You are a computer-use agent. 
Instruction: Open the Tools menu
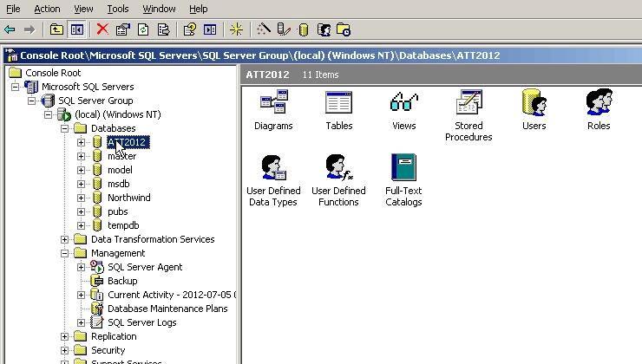[x=118, y=9]
